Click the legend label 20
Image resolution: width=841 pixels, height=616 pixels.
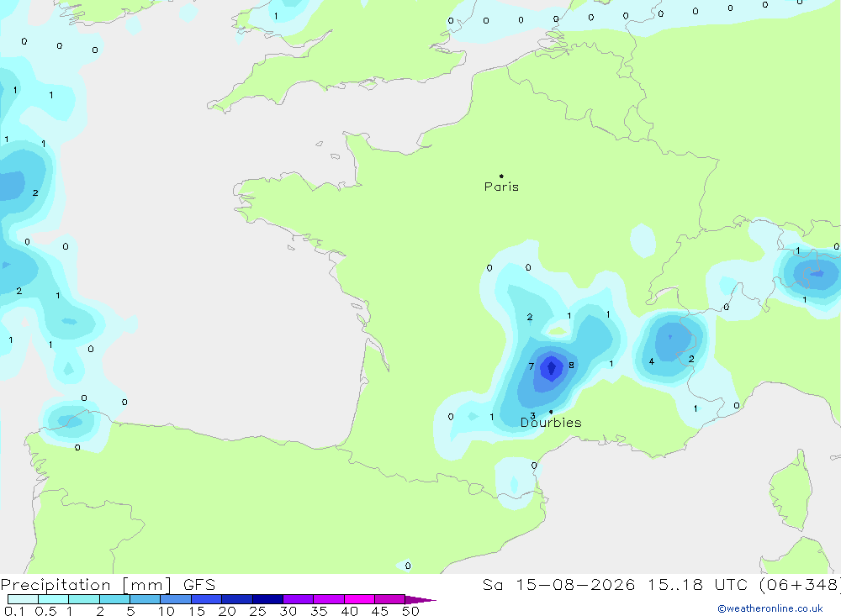point(227,611)
